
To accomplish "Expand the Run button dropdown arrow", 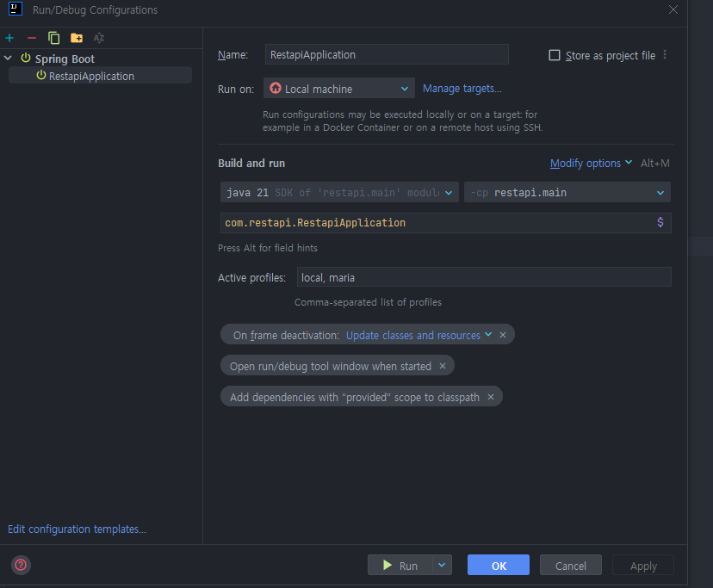I will (442, 566).
